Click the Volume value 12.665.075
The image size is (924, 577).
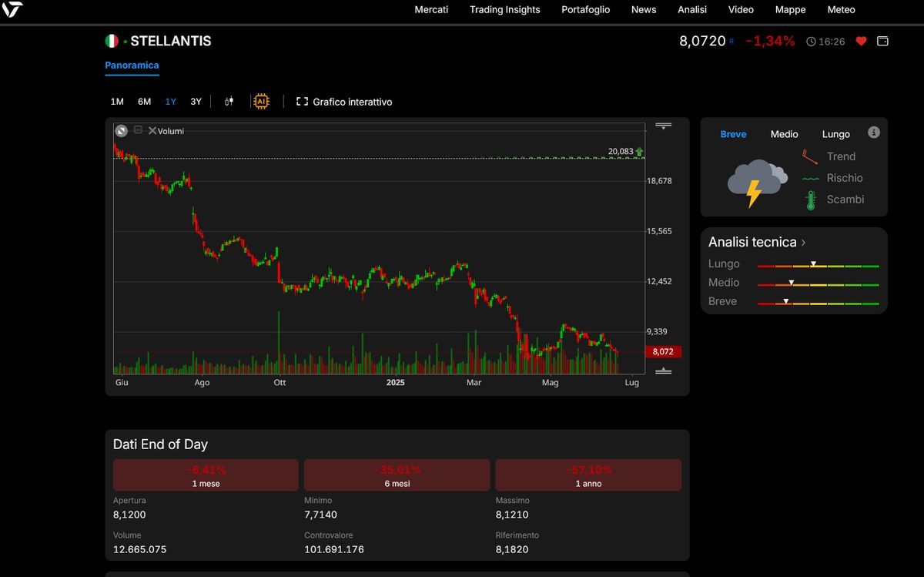pyautogui.click(x=139, y=549)
